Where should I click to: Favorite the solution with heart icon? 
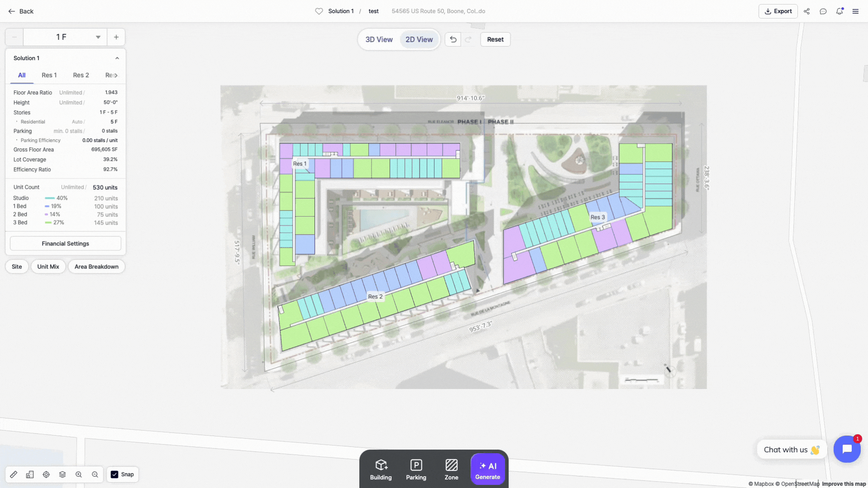click(319, 11)
